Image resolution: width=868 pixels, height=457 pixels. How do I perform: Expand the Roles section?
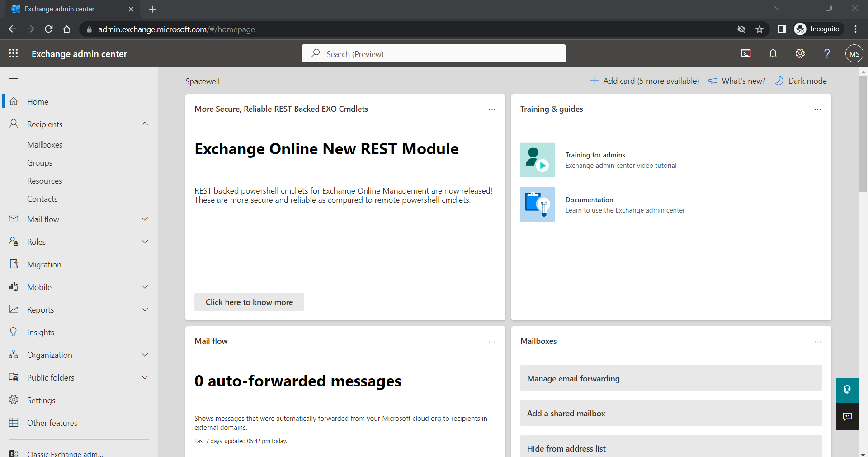coord(145,242)
